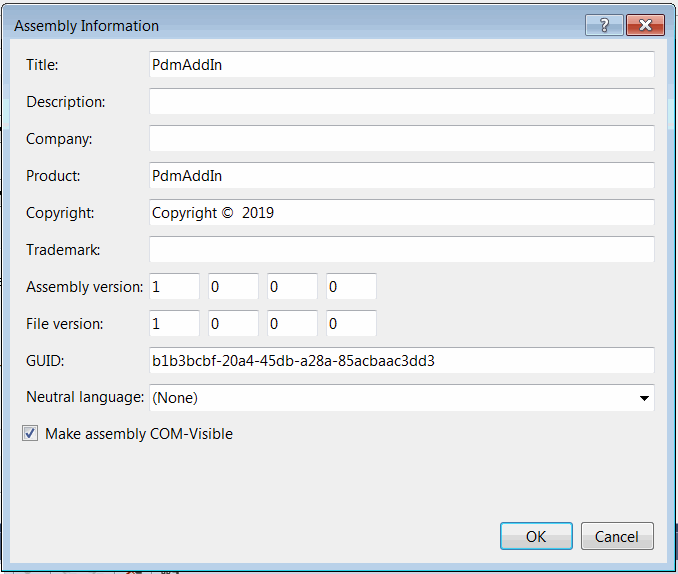Click the File version major box showing 1
This screenshot has height=574, width=678.
(x=174, y=324)
